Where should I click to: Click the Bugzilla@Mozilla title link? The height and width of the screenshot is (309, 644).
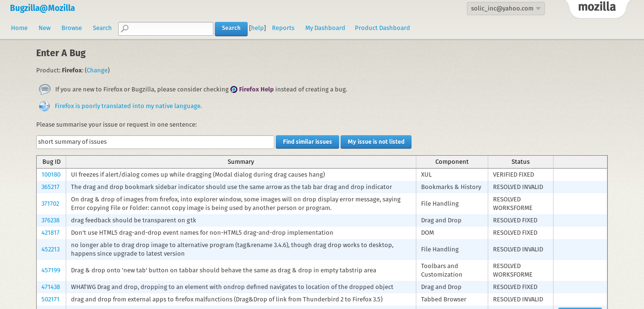42,8
